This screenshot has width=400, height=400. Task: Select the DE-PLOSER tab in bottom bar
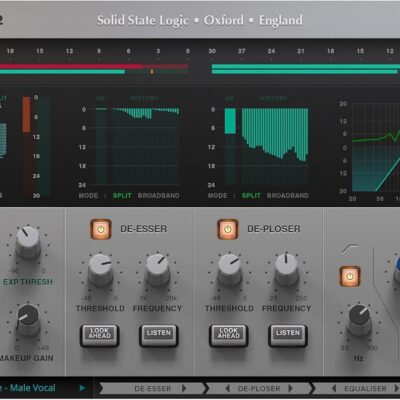pyautogui.click(x=259, y=388)
